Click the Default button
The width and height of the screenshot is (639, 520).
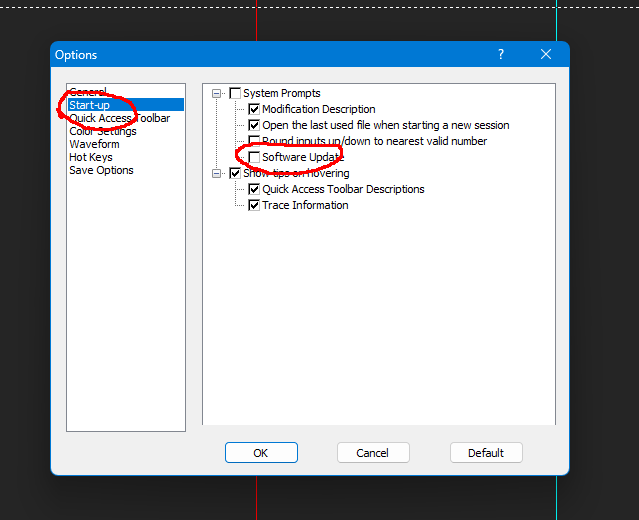click(486, 453)
